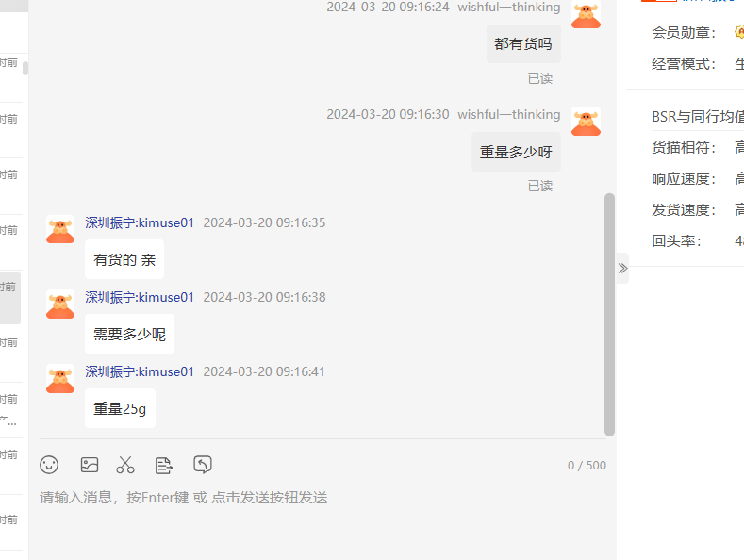
Task: Open the emoji picker icon
Action: [x=49, y=465]
